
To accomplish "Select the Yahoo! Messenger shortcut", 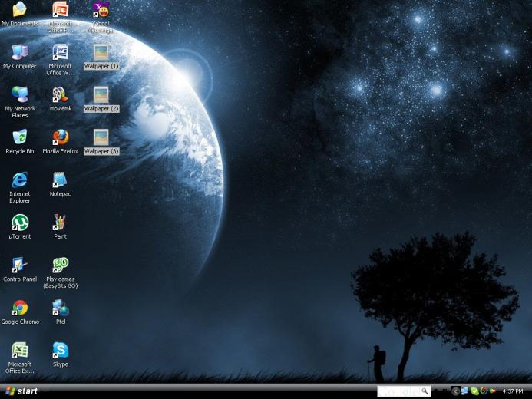I will click(101, 17).
